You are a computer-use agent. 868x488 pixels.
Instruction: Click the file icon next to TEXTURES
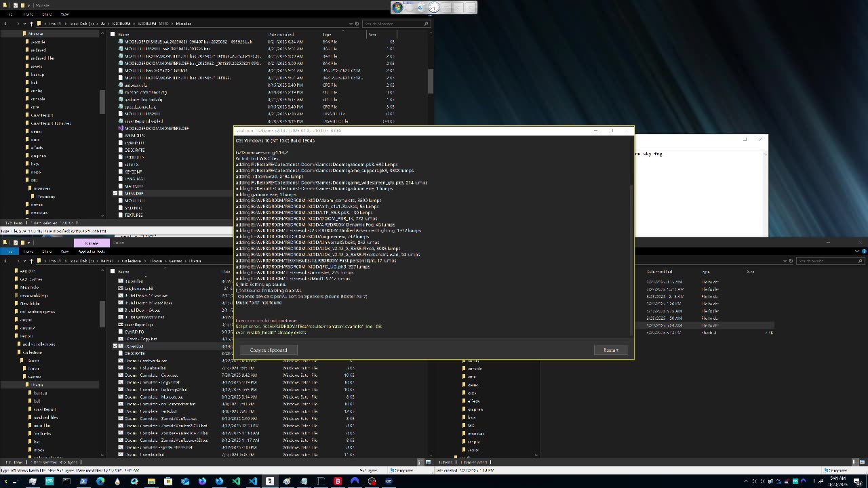point(121,215)
